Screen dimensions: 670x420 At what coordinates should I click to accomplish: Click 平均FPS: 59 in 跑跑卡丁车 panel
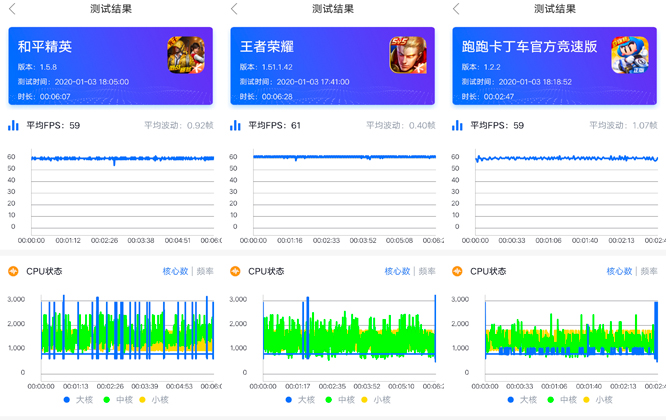497,126
